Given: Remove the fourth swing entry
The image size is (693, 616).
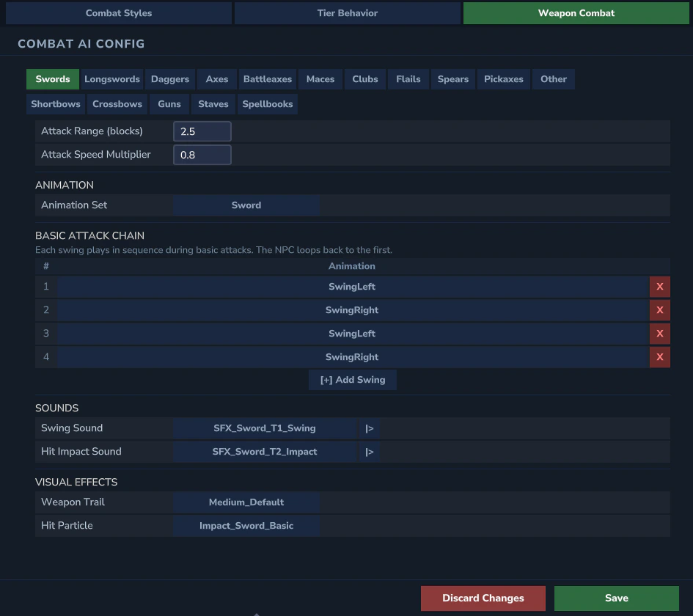Looking at the screenshot, I should [x=659, y=357].
